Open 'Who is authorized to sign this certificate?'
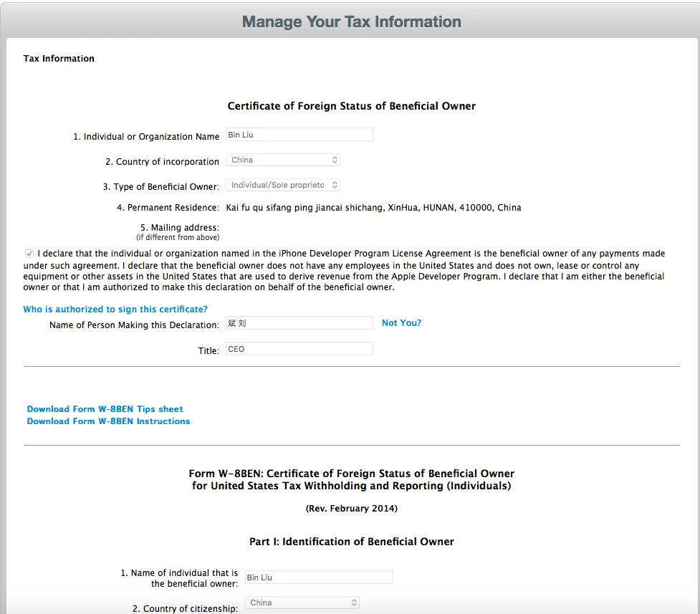Screen dimensions: 700x614 coord(115,309)
